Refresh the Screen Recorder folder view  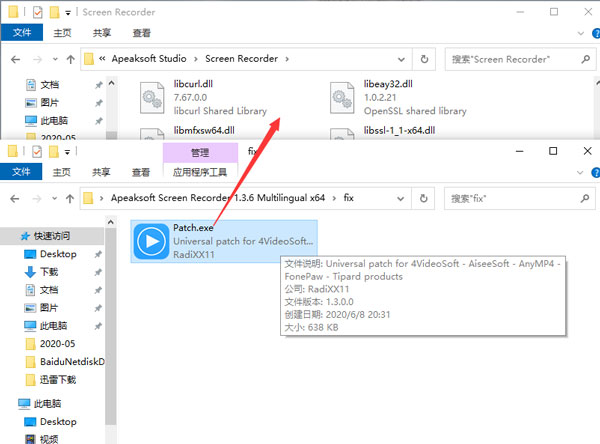pyautogui.click(x=425, y=58)
